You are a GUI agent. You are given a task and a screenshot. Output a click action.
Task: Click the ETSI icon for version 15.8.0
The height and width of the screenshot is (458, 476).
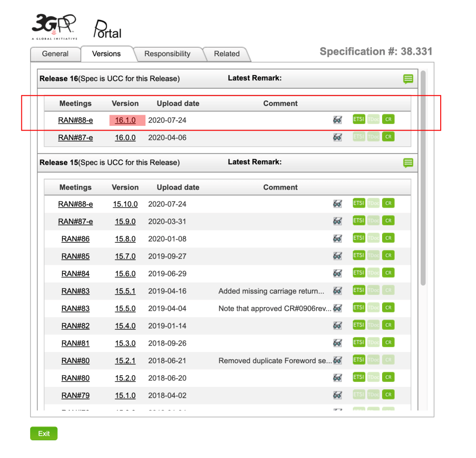pyautogui.click(x=358, y=238)
